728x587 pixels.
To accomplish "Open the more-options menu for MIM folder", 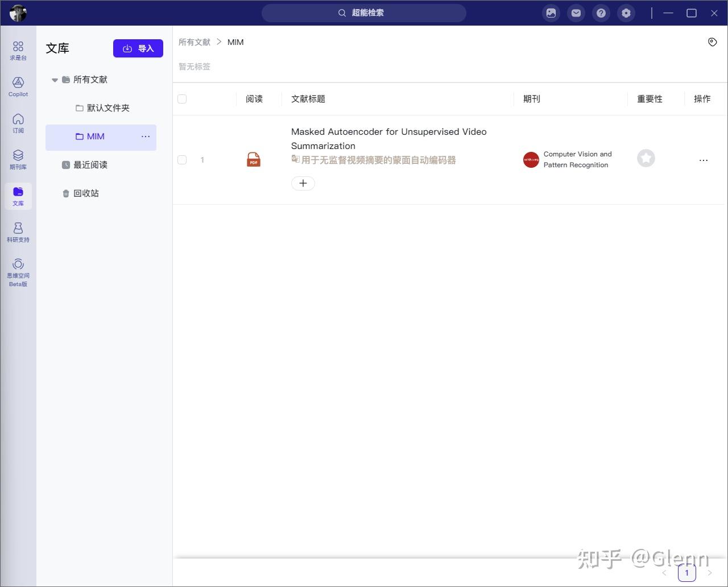I will (x=146, y=137).
